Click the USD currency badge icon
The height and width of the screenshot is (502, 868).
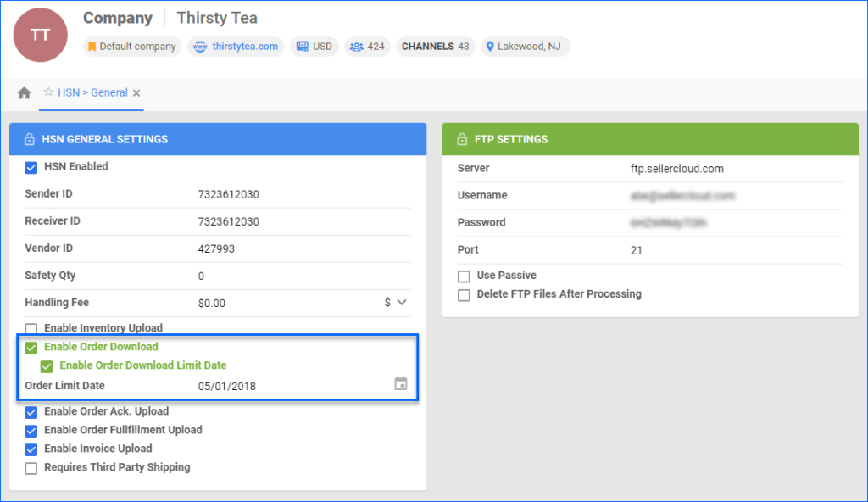[x=301, y=47]
